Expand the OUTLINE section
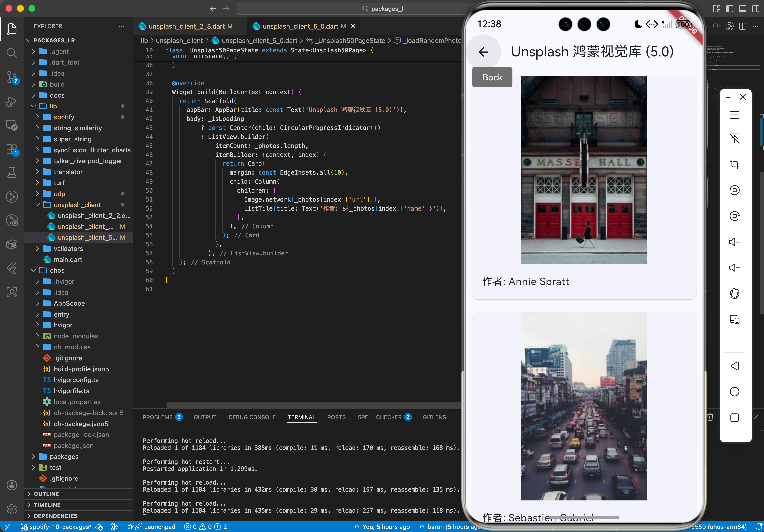Image resolution: width=764 pixels, height=532 pixels. (x=46, y=494)
